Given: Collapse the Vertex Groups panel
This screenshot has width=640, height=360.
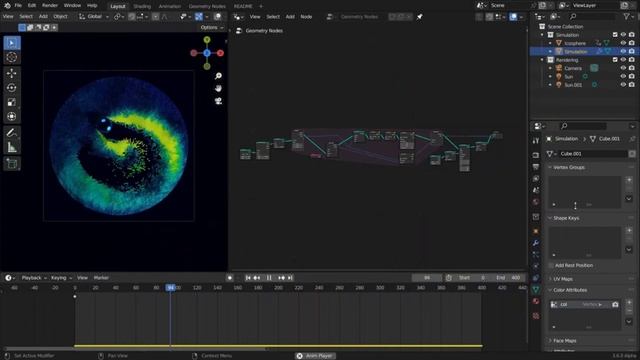Looking at the screenshot, I should coord(569,167).
